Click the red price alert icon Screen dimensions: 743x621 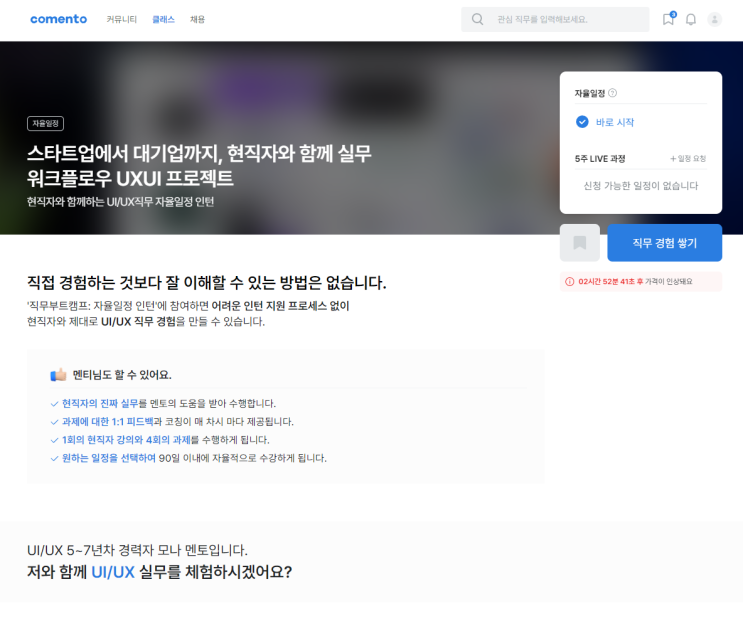(570, 281)
